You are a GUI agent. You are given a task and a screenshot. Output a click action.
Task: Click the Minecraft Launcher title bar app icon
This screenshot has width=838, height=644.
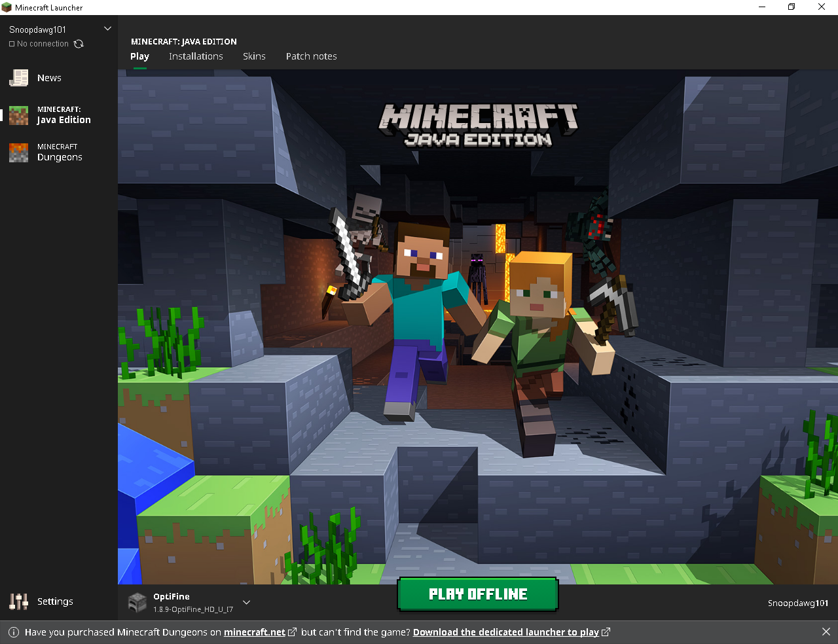[7, 7]
